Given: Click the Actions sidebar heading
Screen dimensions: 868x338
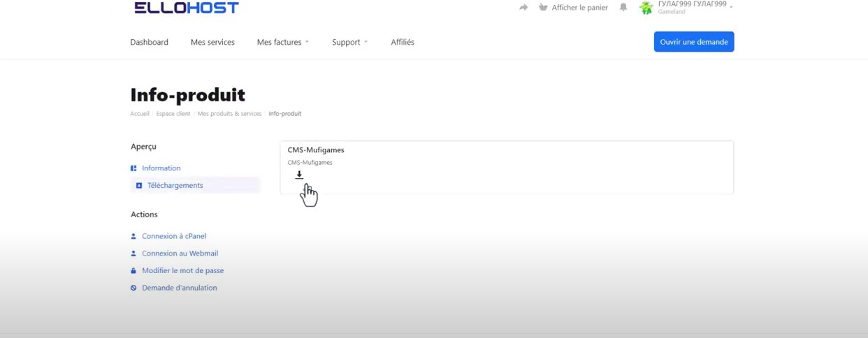Looking at the screenshot, I should coord(144,214).
